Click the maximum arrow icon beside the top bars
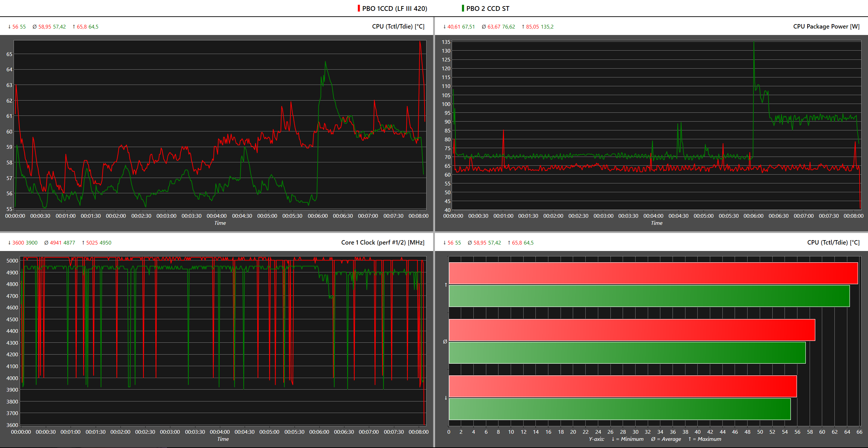 point(446,285)
